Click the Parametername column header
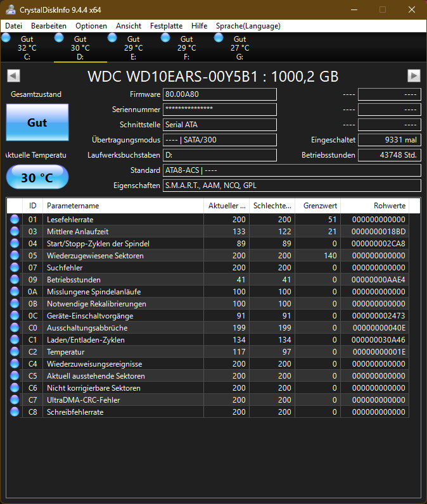The width and height of the screenshot is (427, 504). (123, 206)
